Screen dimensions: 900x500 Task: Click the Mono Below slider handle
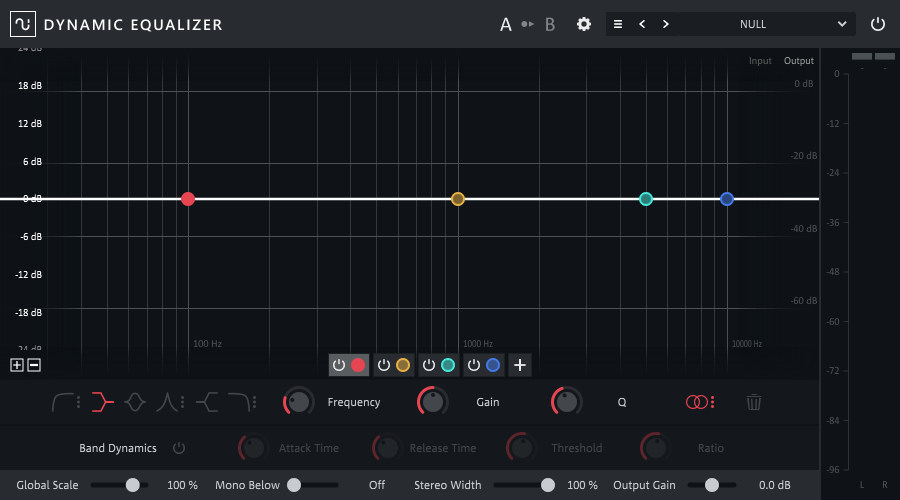click(x=294, y=485)
